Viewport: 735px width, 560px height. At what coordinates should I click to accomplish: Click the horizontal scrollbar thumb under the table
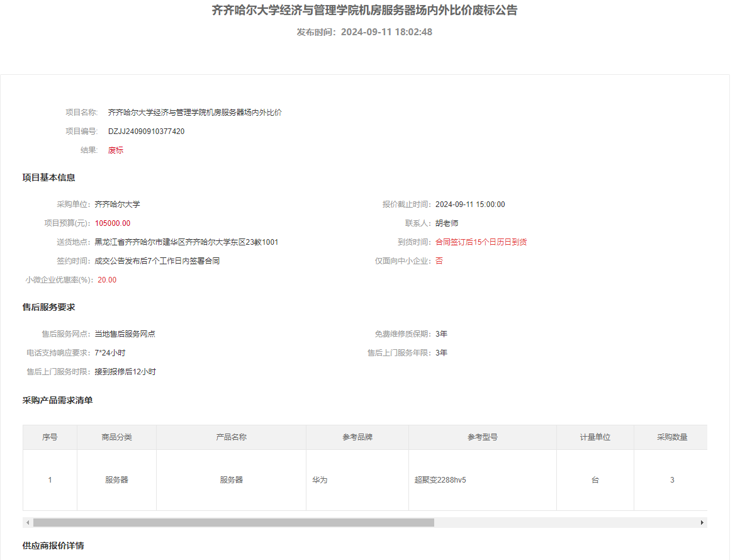pyautogui.click(x=233, y=522)
